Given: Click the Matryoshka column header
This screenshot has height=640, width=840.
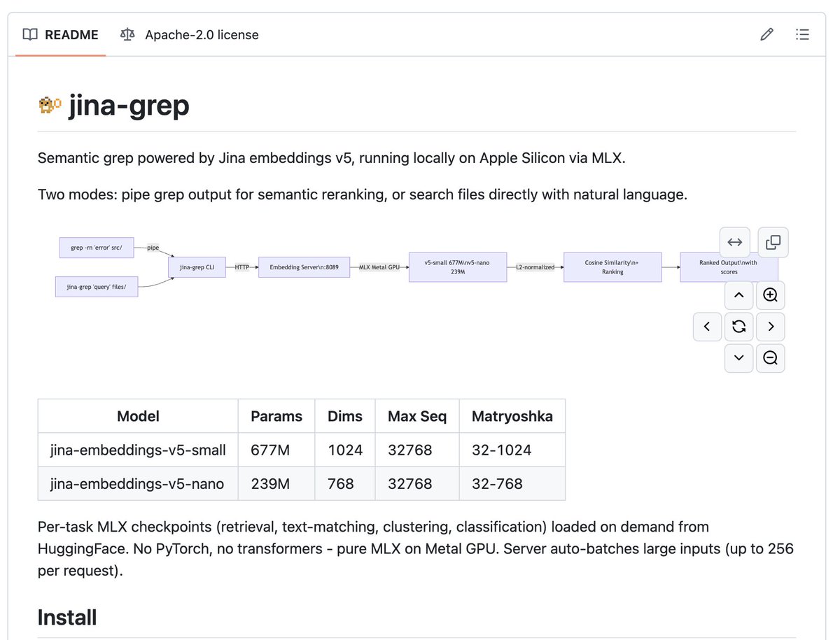Looking at the screenshot, I should point(512,416).
